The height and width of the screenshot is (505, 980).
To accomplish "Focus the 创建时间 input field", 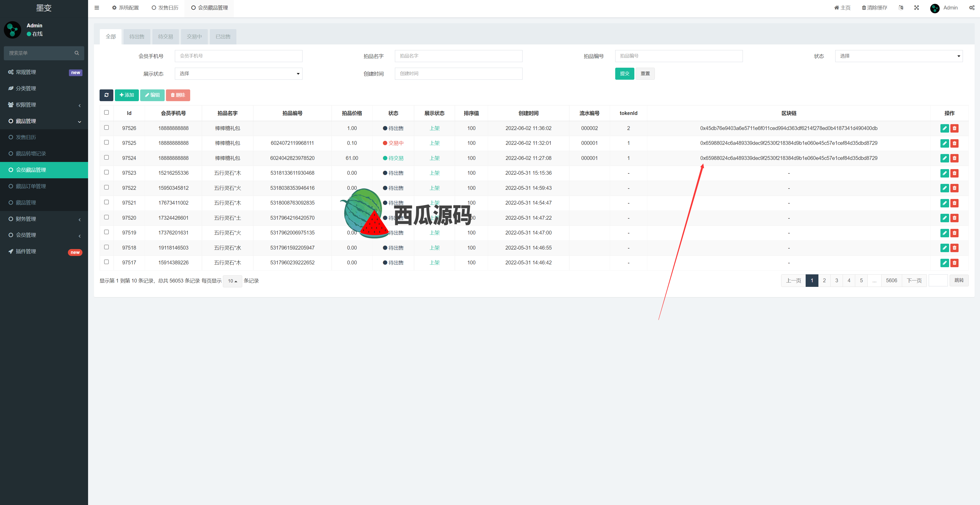I will tap(458, 74).
